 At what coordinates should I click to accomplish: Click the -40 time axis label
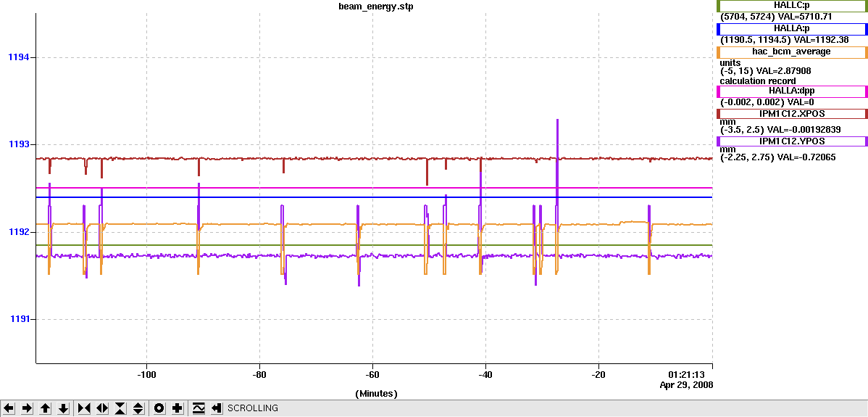click(485, 374)
